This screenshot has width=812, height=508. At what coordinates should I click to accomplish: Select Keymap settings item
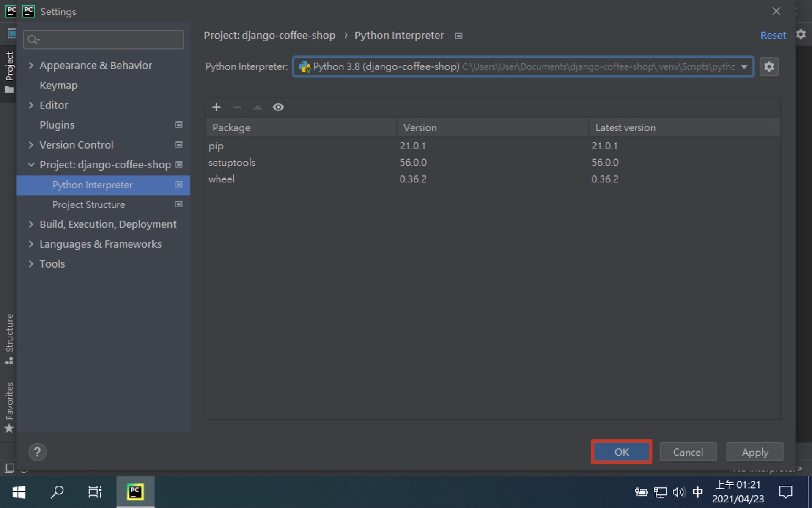click(x=58, y=86)
